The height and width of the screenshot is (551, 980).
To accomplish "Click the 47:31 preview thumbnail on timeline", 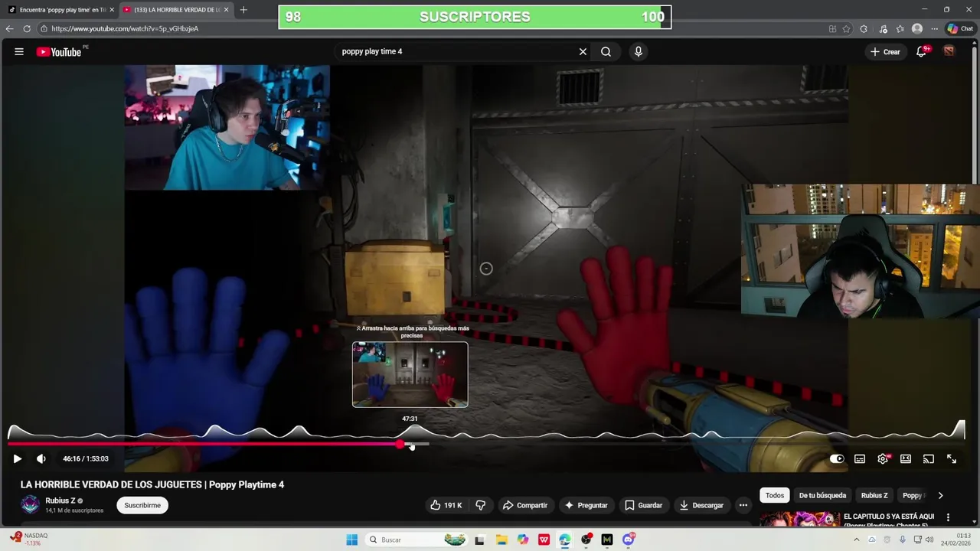I will pos(410,374).
